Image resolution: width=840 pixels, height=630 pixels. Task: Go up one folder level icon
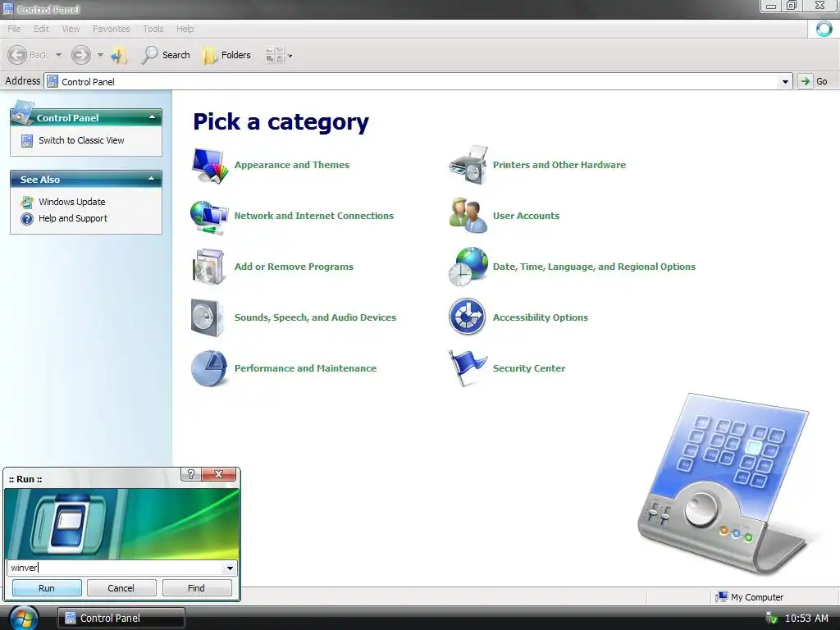120,55
